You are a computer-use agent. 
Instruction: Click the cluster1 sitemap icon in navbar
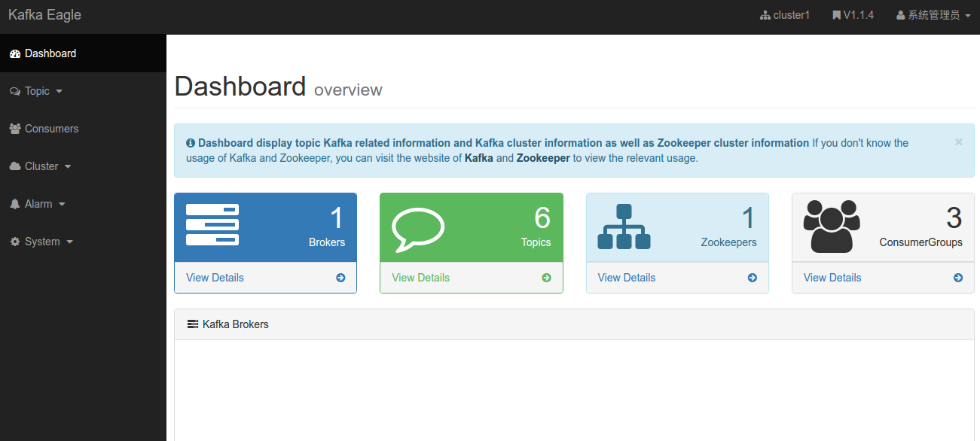point(765,15)
